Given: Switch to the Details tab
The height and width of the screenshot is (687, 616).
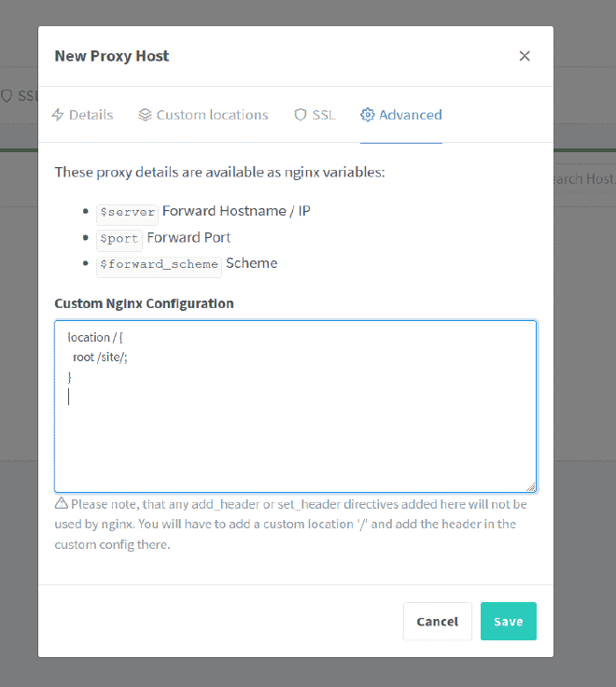Looking at the screenshot, I should (x=82, y=115).
